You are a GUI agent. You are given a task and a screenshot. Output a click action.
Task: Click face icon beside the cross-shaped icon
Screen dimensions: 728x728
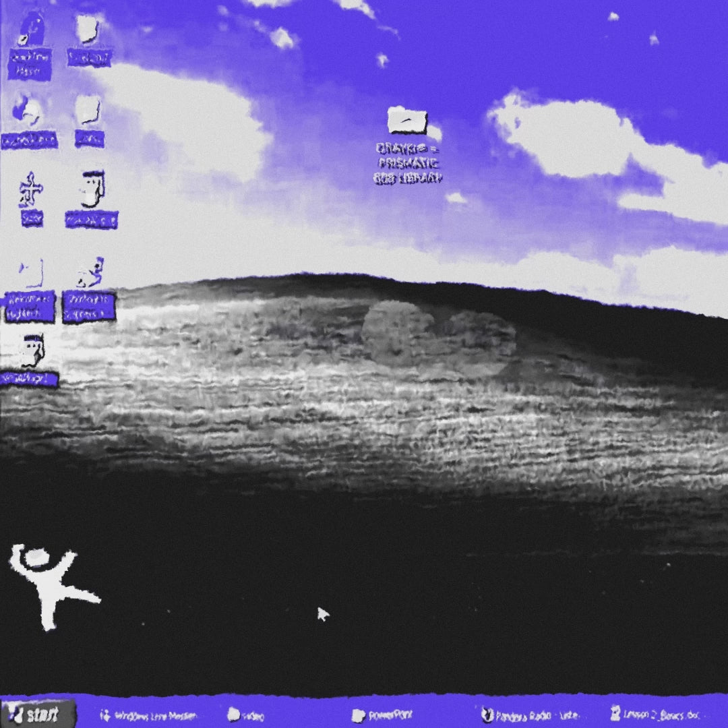tap(92, 190)
